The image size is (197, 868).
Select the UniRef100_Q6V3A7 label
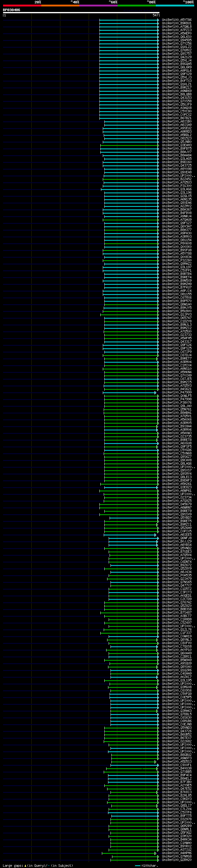pyautogui.click(x=176, y=226)
